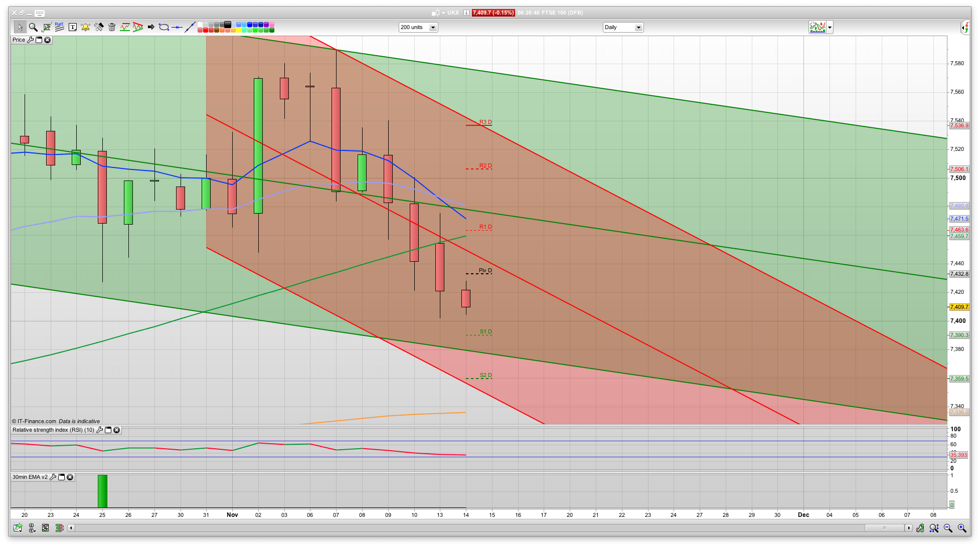The width and height of the screenshot is (980, 547).
Task: Click the 7,506.1 R2 price label
Action: (x=959, y=169)
